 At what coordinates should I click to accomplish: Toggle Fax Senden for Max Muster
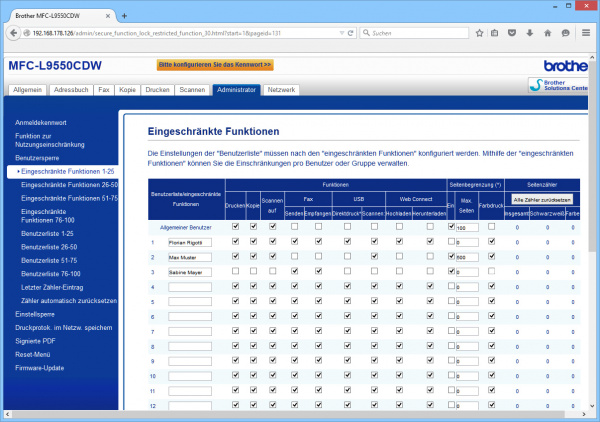point(294,256)
